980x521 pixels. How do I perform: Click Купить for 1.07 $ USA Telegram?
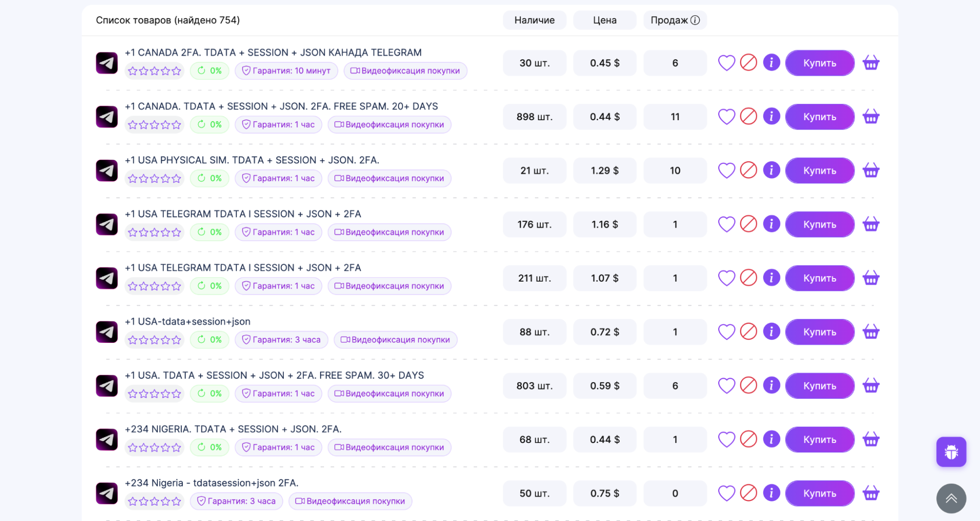(x=820, y=278)
